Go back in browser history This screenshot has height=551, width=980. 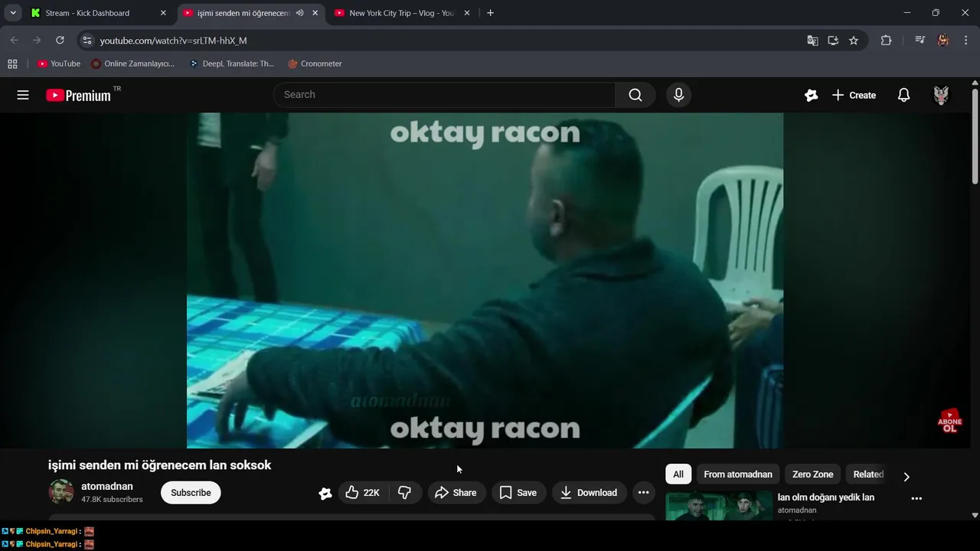(14, 41)
